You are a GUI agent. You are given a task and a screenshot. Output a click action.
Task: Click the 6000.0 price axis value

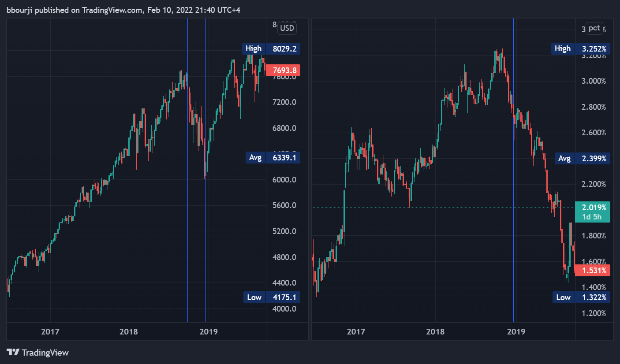284,180
